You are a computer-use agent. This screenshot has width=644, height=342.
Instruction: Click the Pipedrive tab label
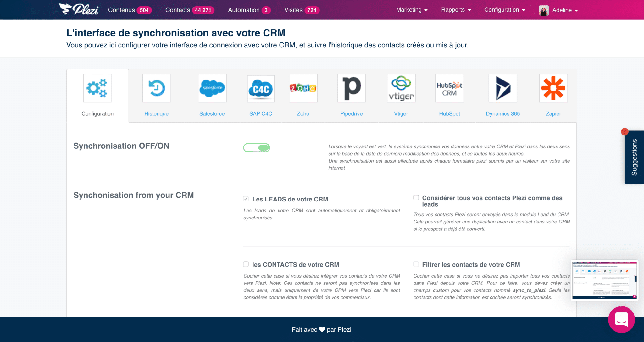point(351,114)
